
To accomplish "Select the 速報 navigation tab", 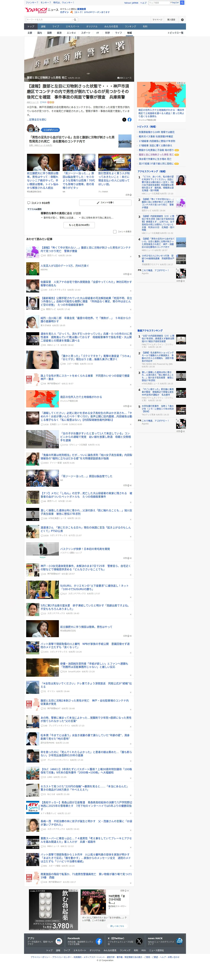I will pos(43,27).
